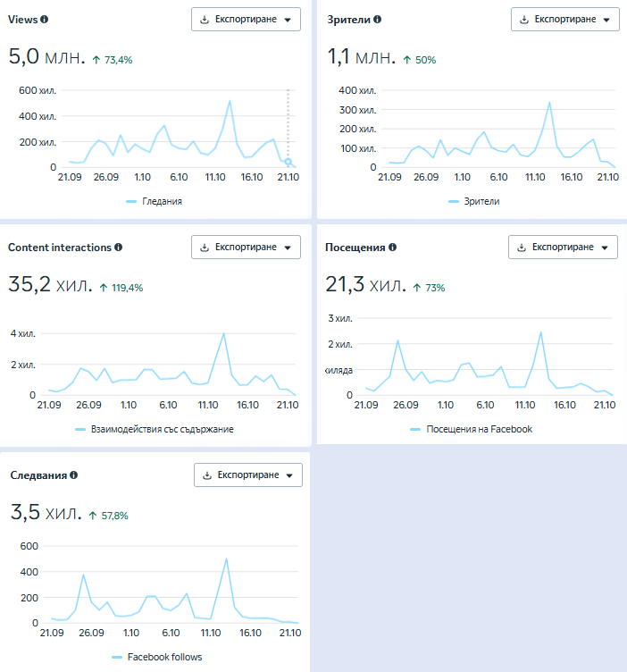The width and height of the screenshot is (627, 672).
Task: Click the Content interactions card title
Action: [x=60, y=248]
